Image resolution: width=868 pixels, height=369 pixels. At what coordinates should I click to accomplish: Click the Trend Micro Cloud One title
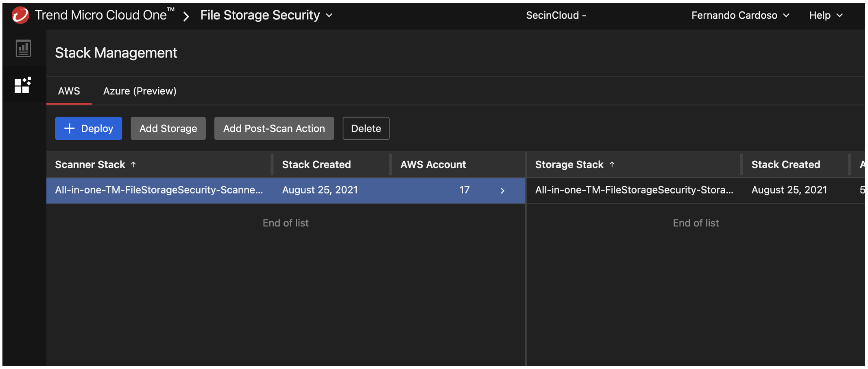coord(101,15)
